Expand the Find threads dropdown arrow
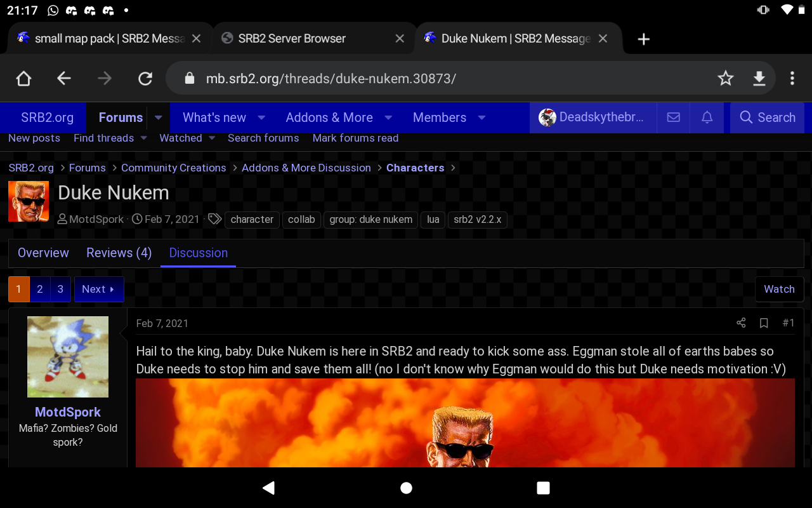The height and width of the screenshot is (508, 812). click(x=144, y=138)
